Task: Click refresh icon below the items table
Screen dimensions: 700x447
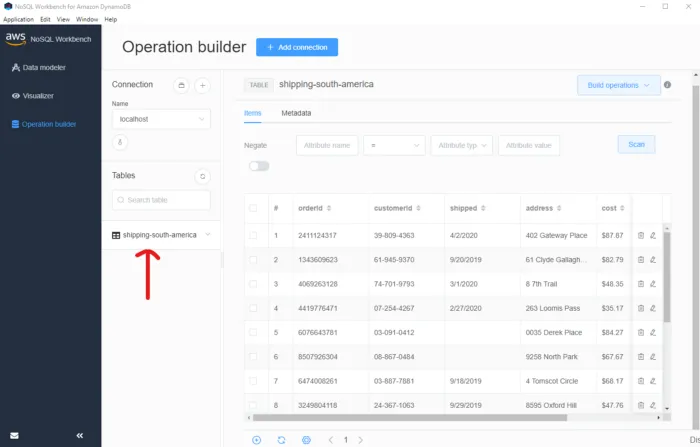Action: click(x=281, y=440)
